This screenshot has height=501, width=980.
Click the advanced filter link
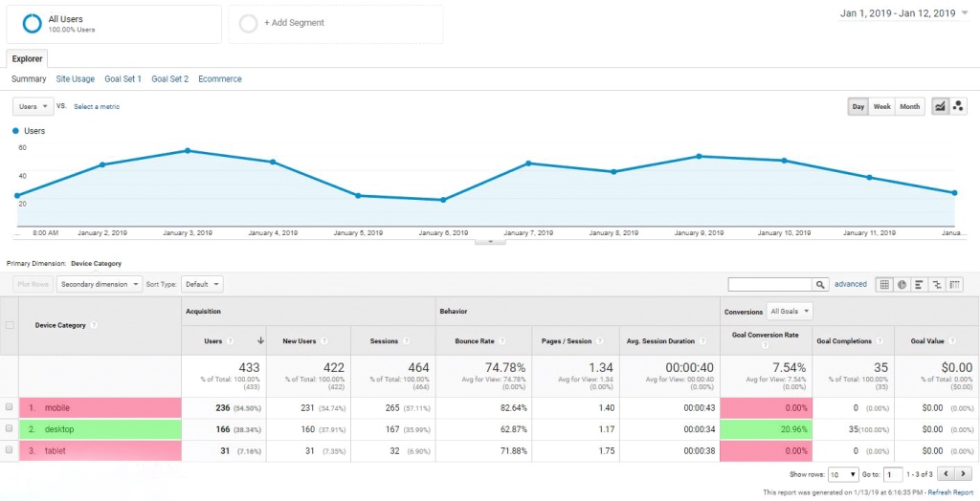point(851,284)
